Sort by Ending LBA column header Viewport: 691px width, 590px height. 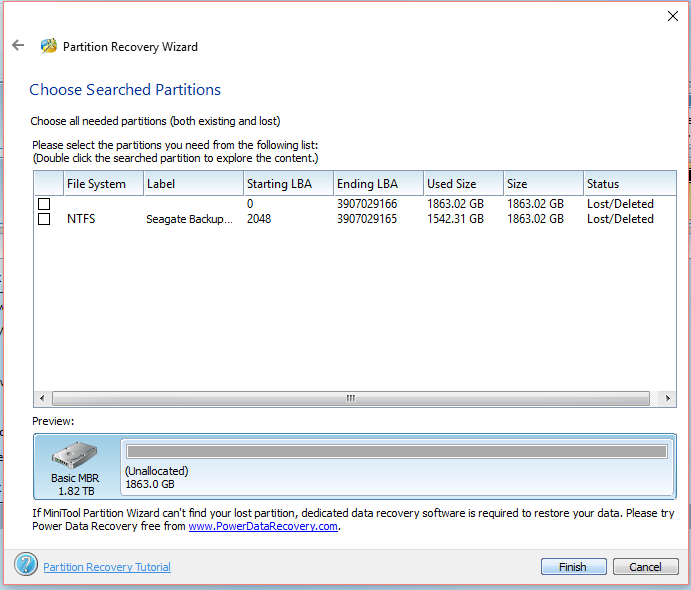(x=379, y=183)
